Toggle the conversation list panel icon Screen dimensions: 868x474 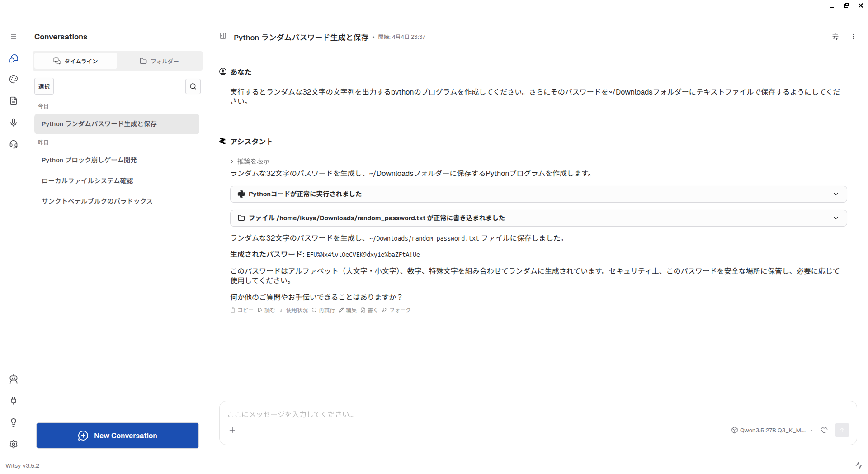coord(223,36)
